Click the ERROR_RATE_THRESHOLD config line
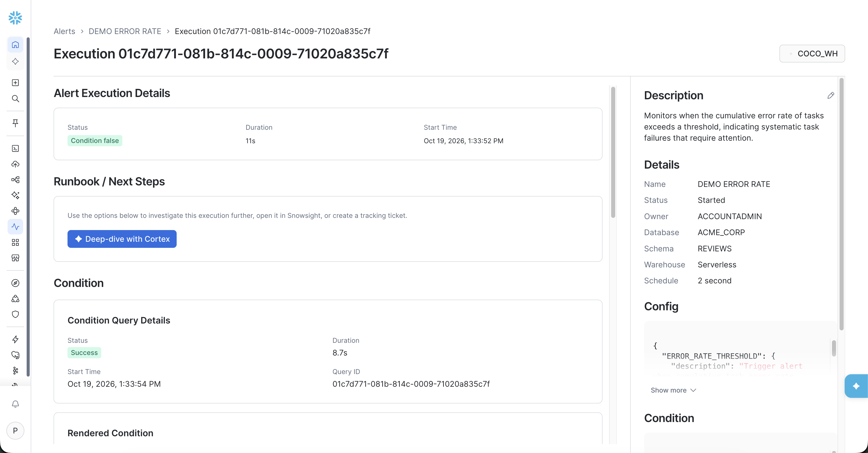Image resolution: width=868 pixels, height=453 pixels. coord(719,356)
